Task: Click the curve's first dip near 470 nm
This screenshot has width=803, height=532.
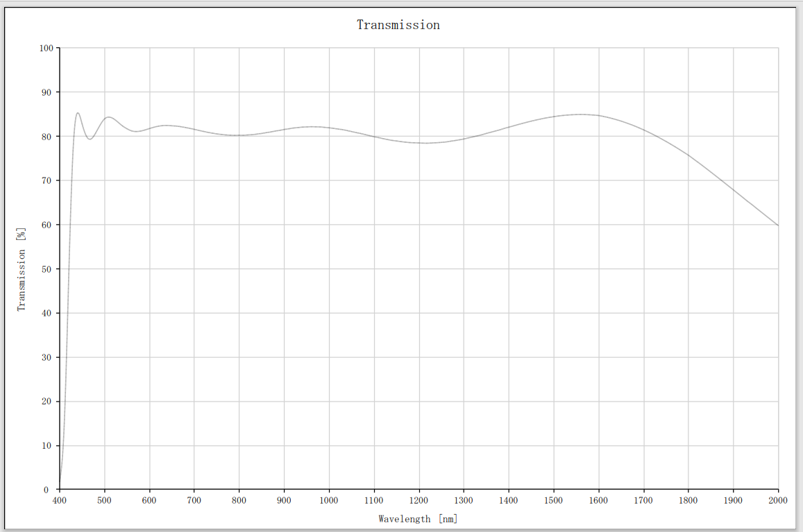Action: point(90,139)
